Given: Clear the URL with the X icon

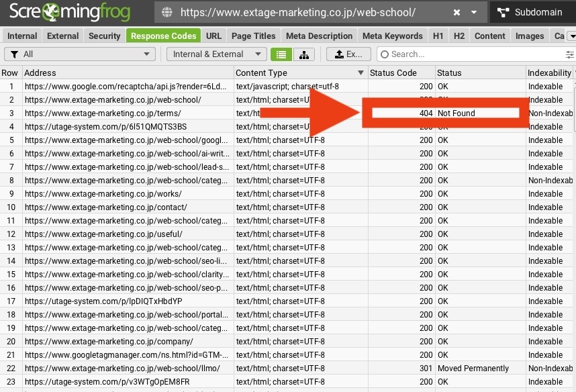Looking at the screenshot, I should click(457, 13).
